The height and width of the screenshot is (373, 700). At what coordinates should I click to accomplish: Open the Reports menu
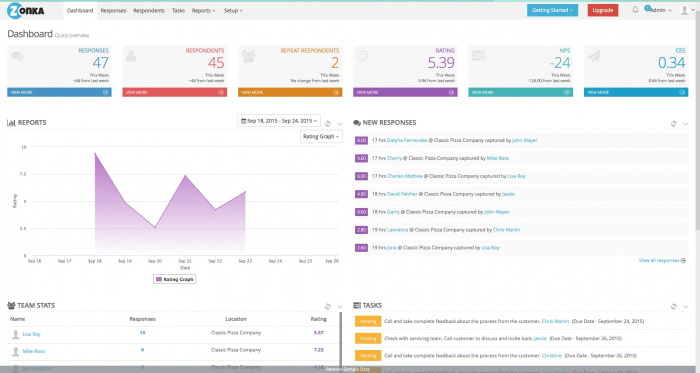click(x=203, y=10)
